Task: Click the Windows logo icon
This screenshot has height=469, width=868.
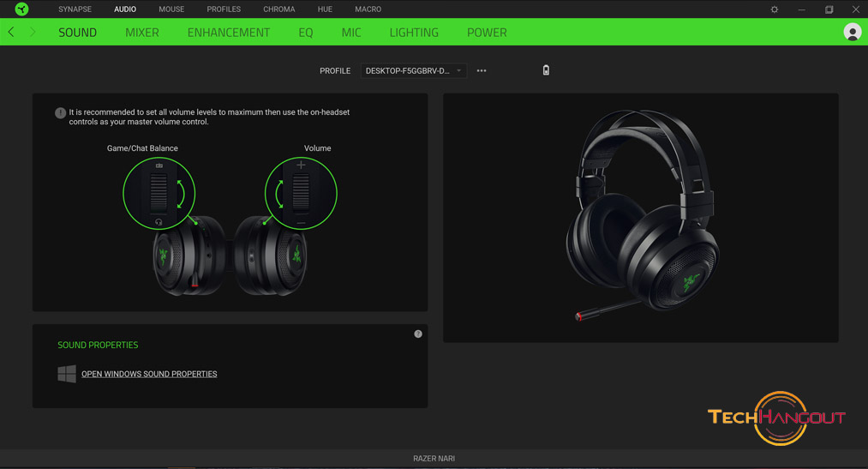Action: (x=67, y=374)
